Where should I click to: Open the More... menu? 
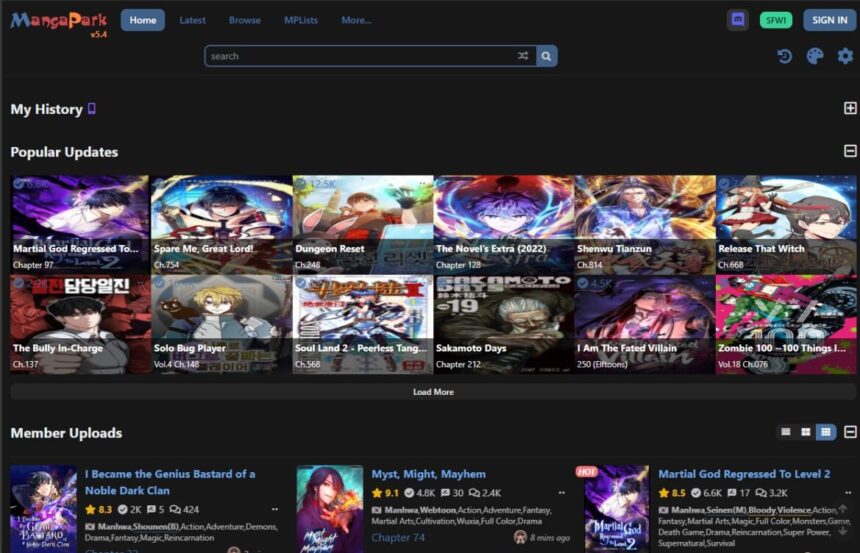[x=357, y=20]
